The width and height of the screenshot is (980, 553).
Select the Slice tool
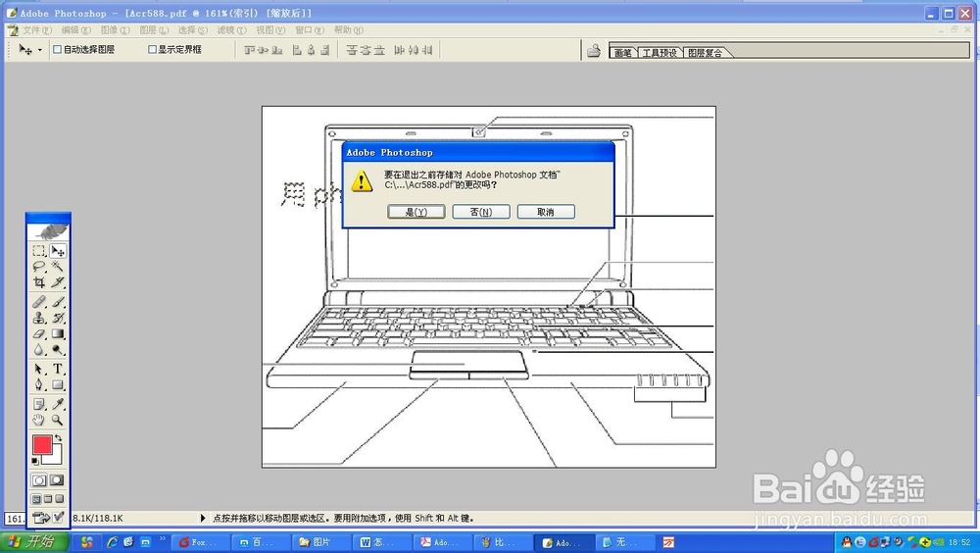point(58,282)
